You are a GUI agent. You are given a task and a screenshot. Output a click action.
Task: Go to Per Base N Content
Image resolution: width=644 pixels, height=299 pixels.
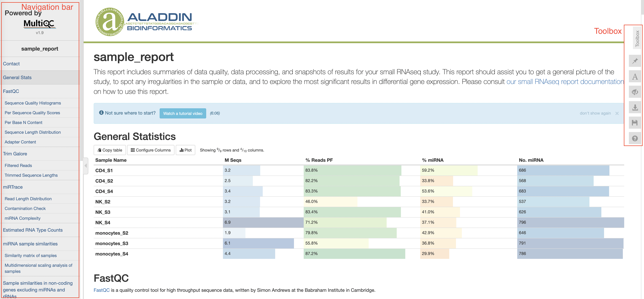point(24,123)
